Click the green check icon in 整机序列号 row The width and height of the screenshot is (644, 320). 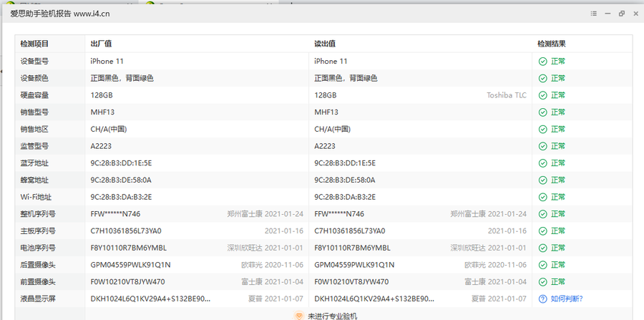coord(543,213)
